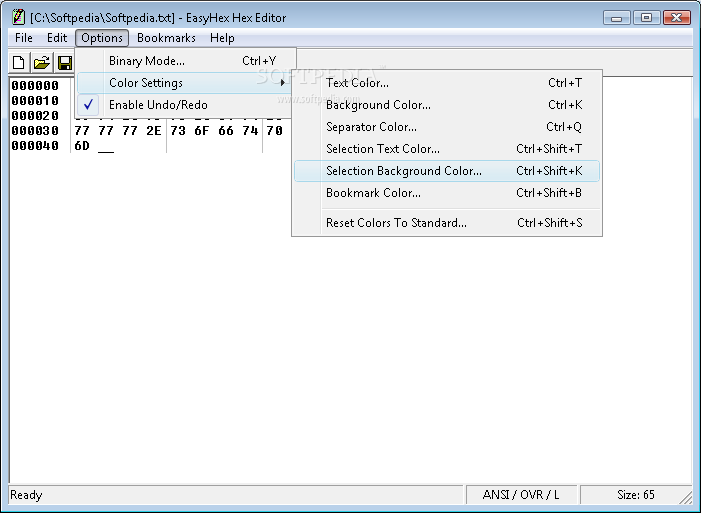Click the Open file folder icon
701x513 pixels.
tap(42, 62)
